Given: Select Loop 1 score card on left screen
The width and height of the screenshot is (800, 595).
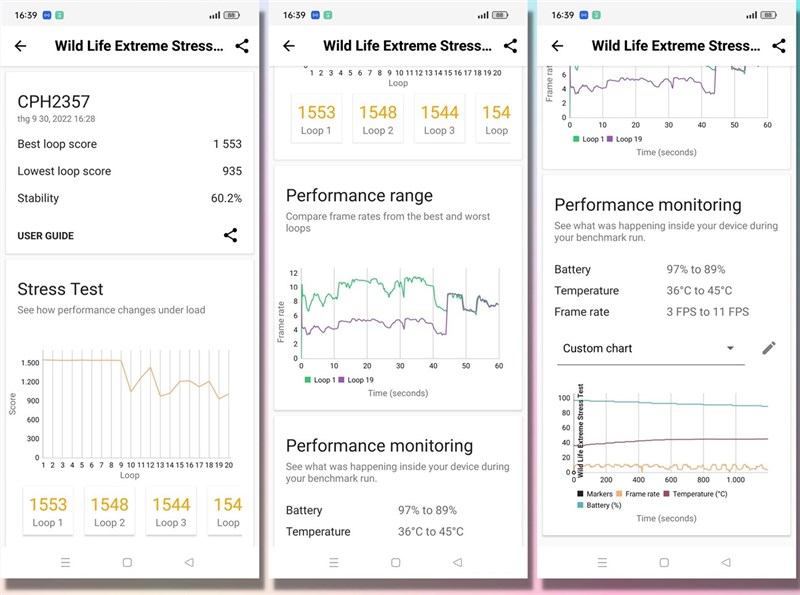Looking at the screenshot, I should click(x=47, y=512).
